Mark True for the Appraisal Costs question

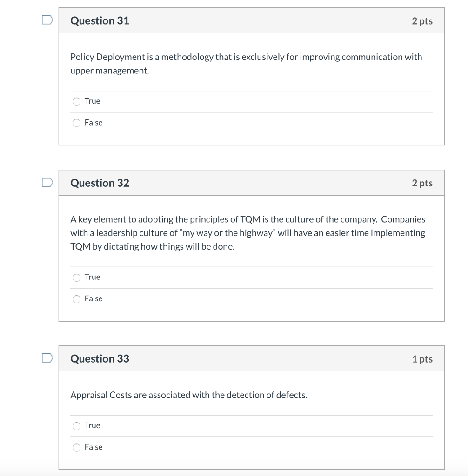tap(76, 425)
